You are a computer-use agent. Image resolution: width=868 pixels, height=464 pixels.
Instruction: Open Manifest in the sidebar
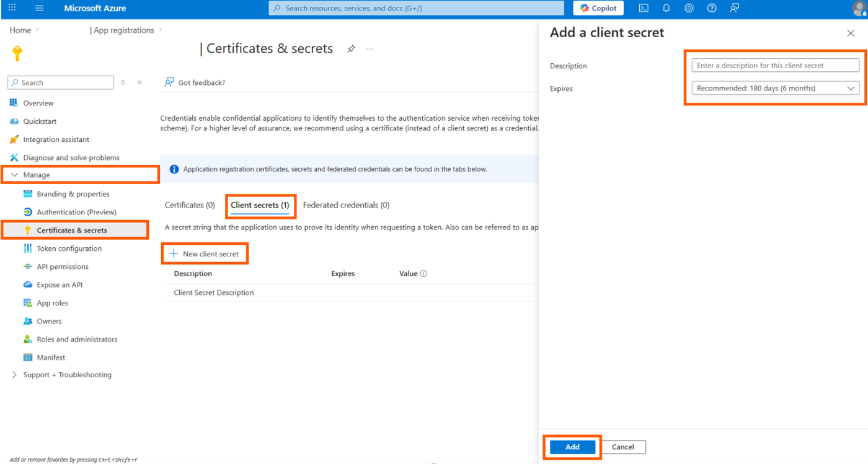click(x=51, y=357)
